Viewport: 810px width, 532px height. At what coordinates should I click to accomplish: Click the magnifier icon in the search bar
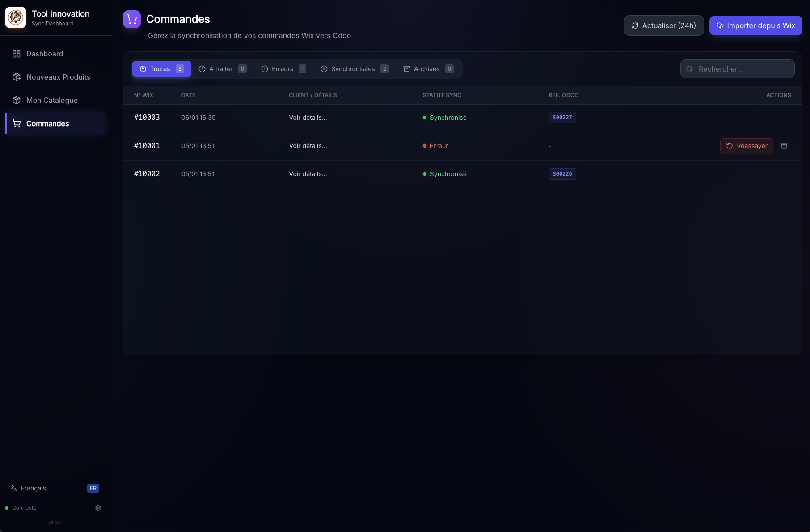pyautogui.click(x=689, y=69)
